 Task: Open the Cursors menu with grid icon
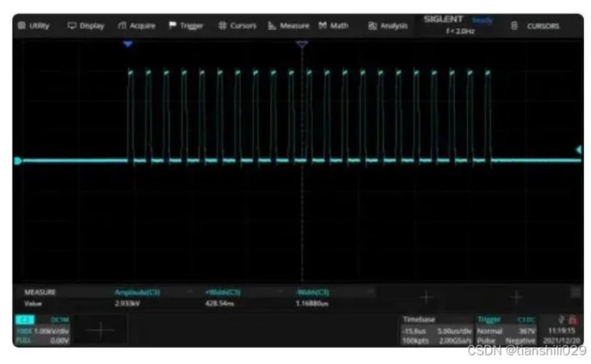click(237, 26)
